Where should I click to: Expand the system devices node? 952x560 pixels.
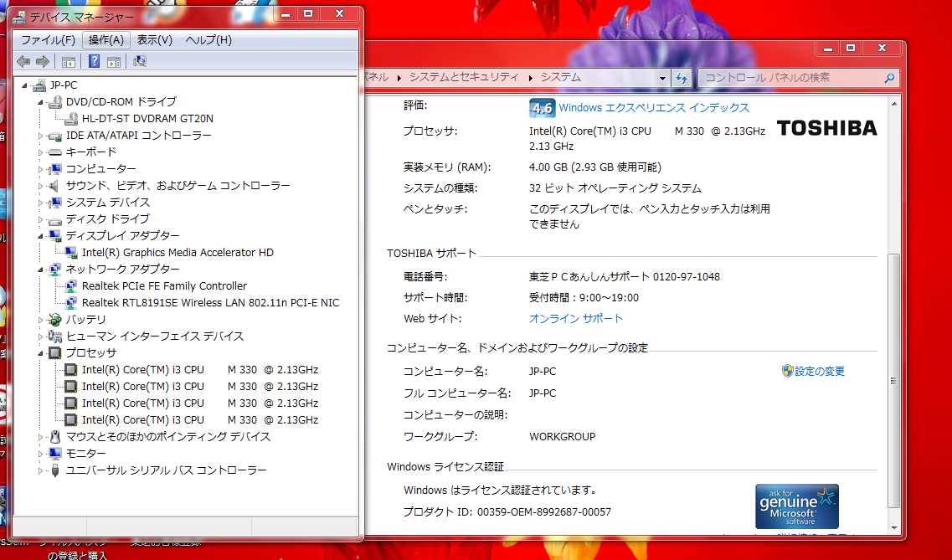(41, 203)
